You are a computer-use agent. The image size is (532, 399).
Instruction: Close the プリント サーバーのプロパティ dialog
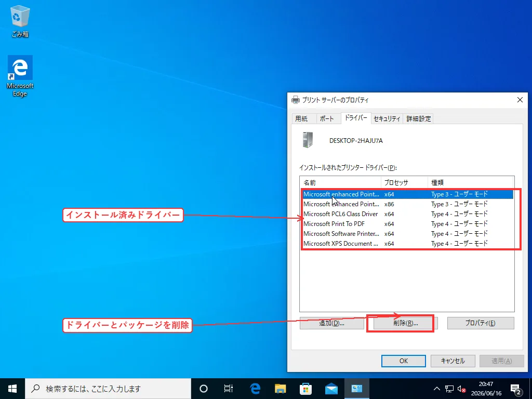[x=520, y=100]
